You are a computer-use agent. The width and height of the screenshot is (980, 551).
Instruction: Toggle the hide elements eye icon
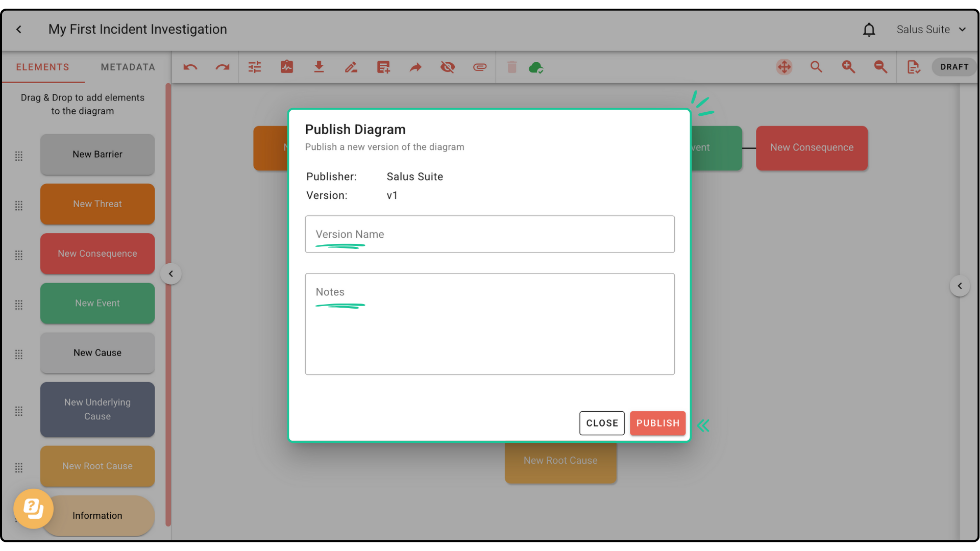pos(448,67)
